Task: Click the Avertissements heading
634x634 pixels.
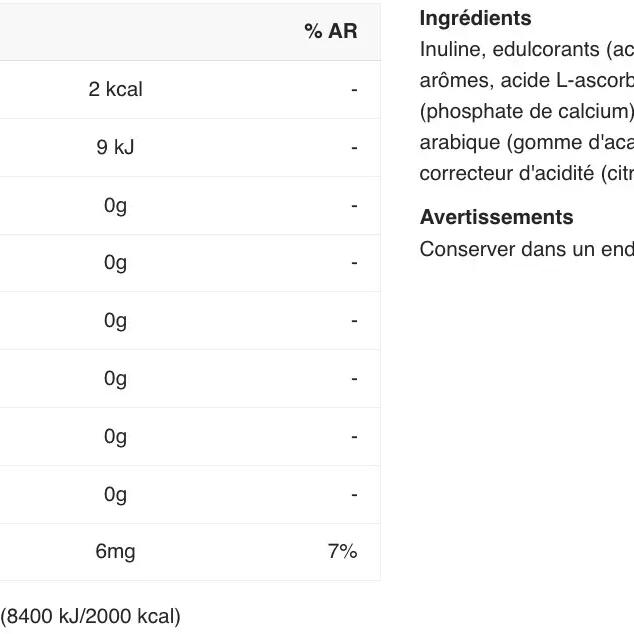Action: point(496,217)
